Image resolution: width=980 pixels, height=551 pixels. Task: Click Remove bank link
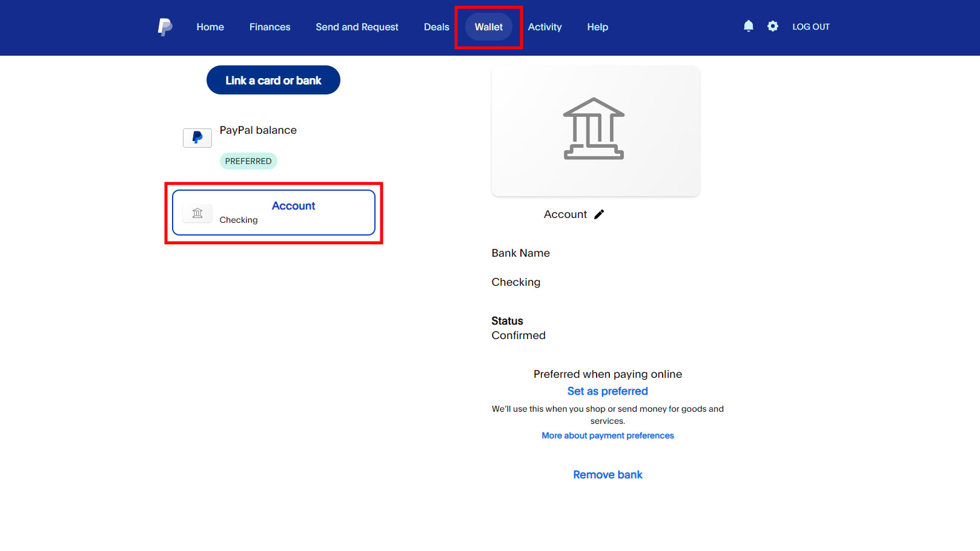click(x=608, y=475)
